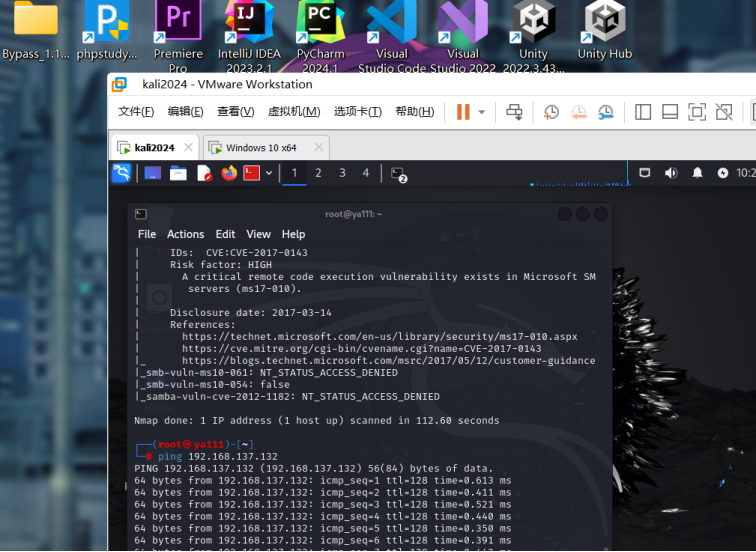This screenshot has width=756, height=552.
Task: Open PyCharm 2024.1 desktop icon
Action: click(320, 36)
